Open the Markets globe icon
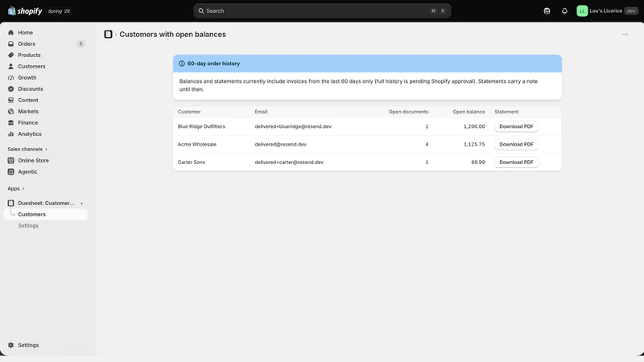 (10, 112)
